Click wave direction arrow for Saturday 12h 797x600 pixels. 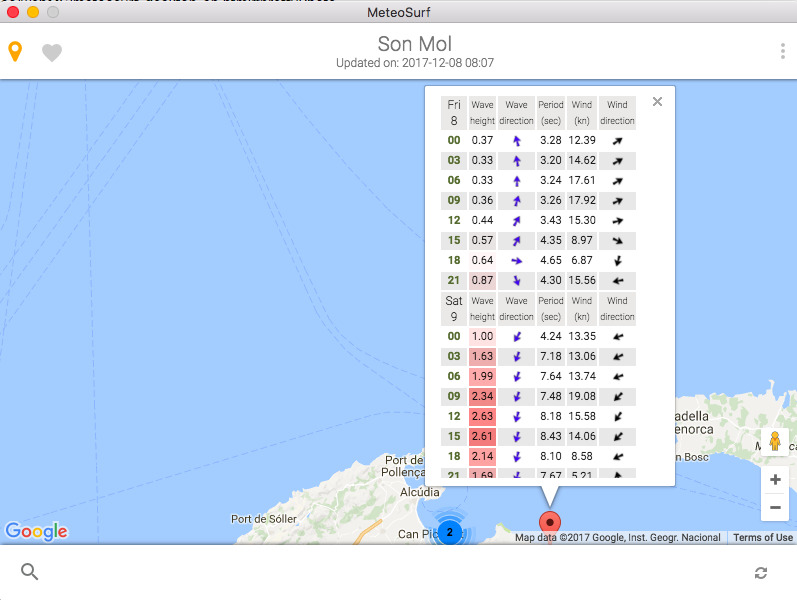[x=516, y=416]
